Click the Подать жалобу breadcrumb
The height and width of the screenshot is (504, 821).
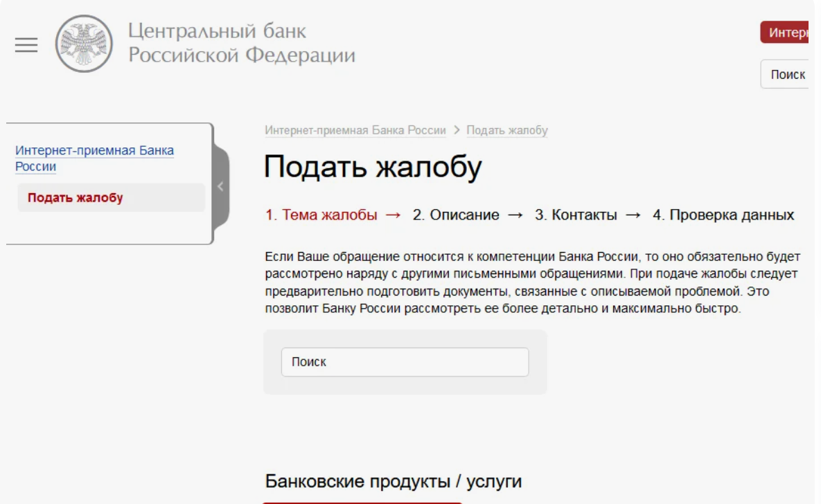[x=507, y=129]
